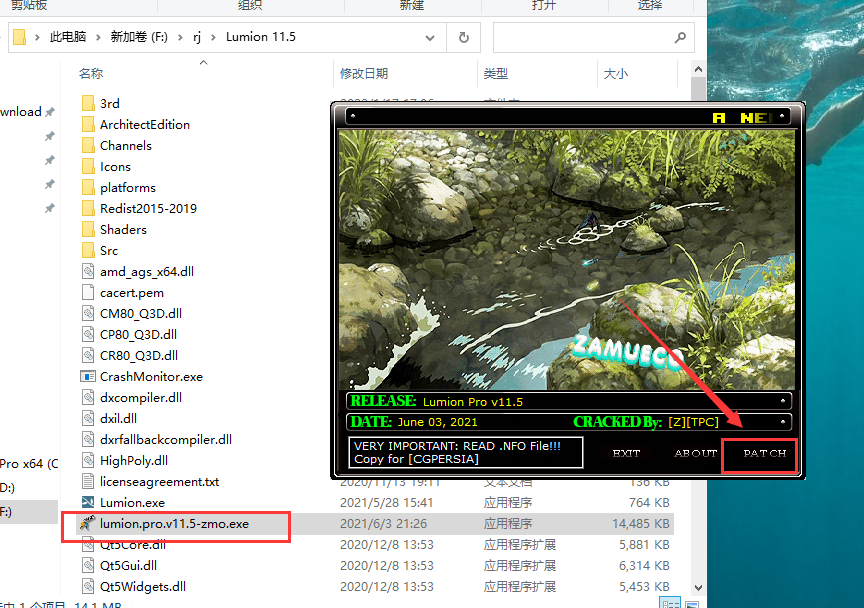Click the size 6,314 KB
This screenshot has width=864, height=608.
[644, 566]
